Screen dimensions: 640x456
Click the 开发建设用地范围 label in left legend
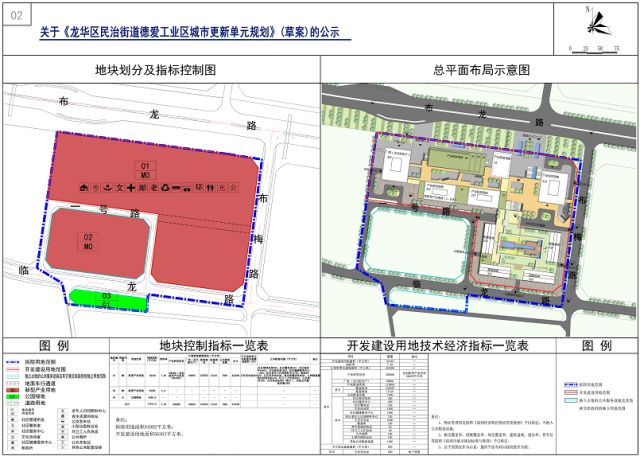[45, 369]
